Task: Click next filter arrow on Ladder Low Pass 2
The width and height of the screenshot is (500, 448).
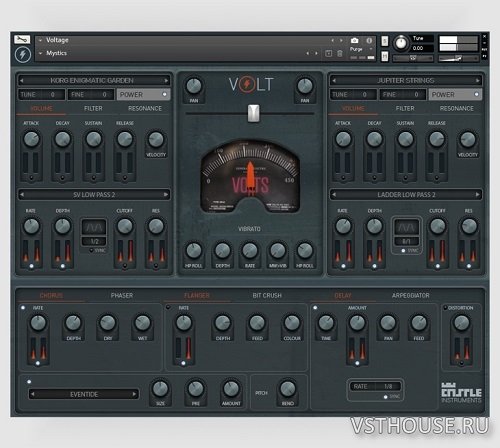Action: coord(478,195)
